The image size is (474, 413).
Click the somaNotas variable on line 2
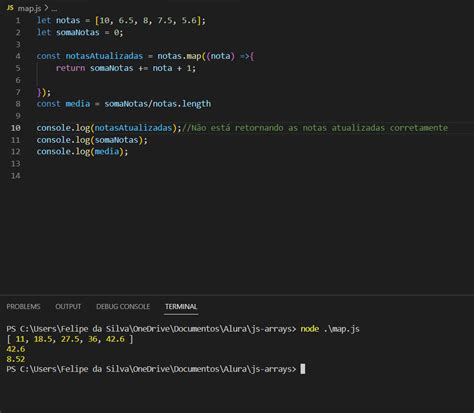coord(78,32)
